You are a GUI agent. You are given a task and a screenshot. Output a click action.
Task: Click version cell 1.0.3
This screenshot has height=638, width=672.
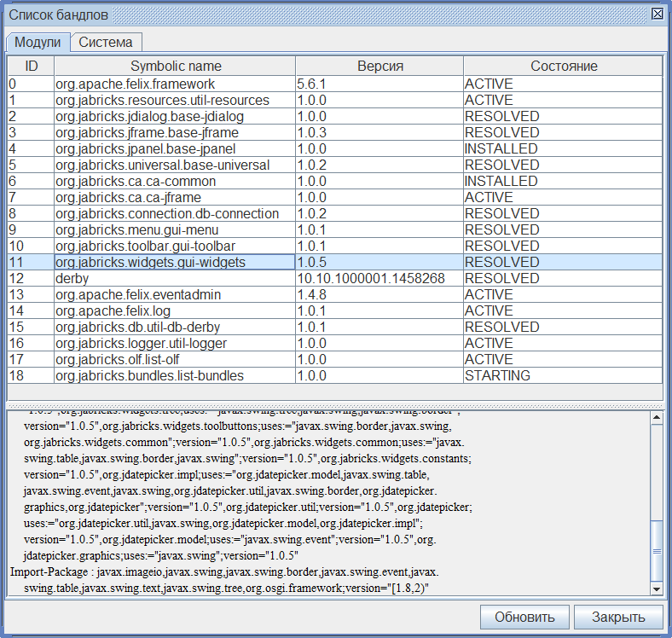click(379, 132)
